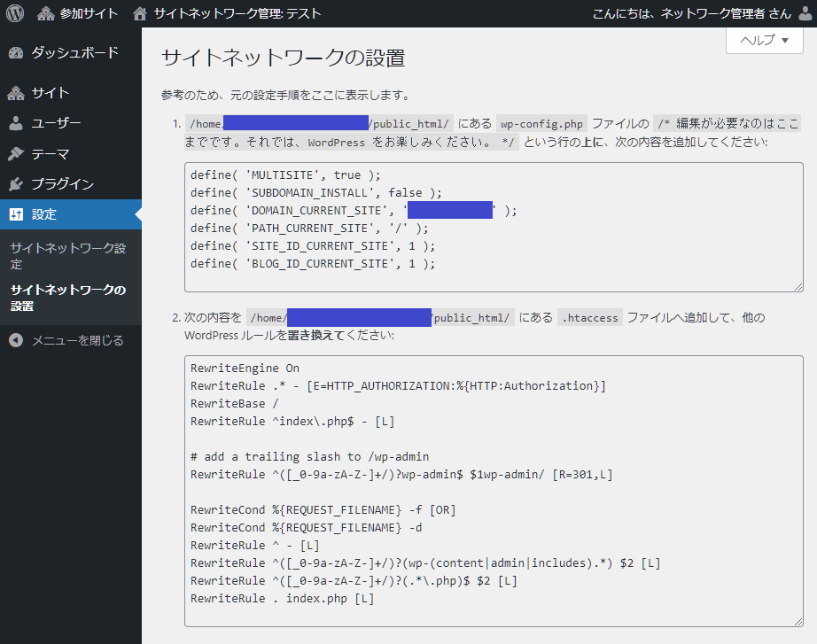Click the サイトネットワークの設置 page heading
817x644 pixels.
coord(284,58)
